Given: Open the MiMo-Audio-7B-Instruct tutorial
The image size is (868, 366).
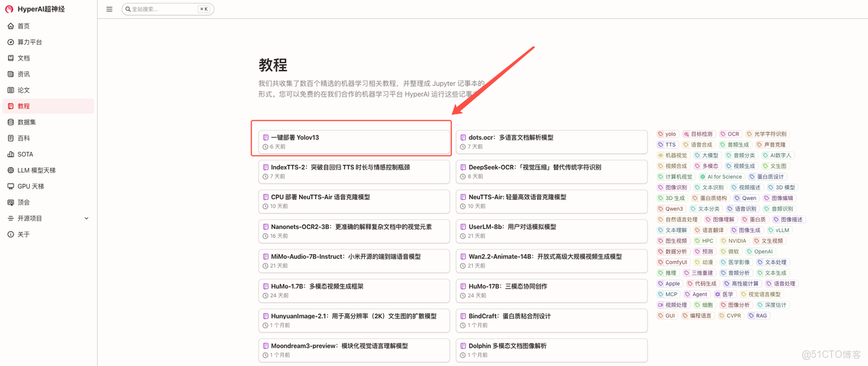Looking at the screenshot, I should tap(354, 261).
